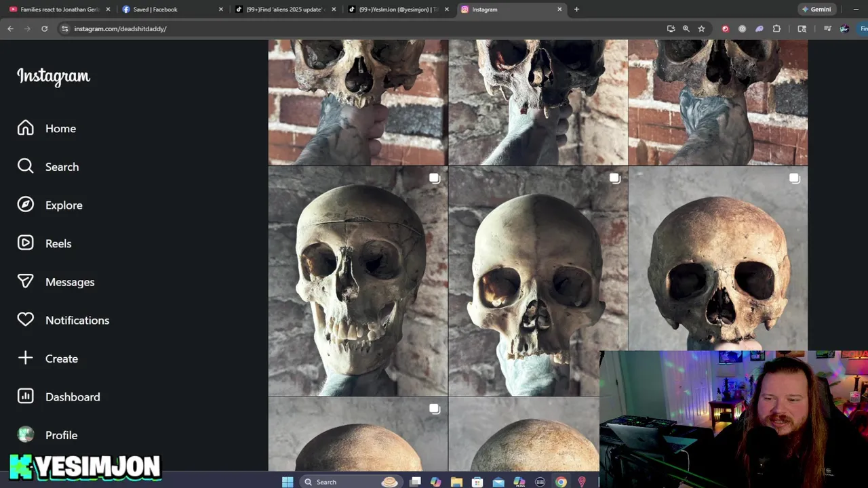Open Instagram Search in the sidebar
This screenshot has width=868, height=488.
click(x=47, y=167)
